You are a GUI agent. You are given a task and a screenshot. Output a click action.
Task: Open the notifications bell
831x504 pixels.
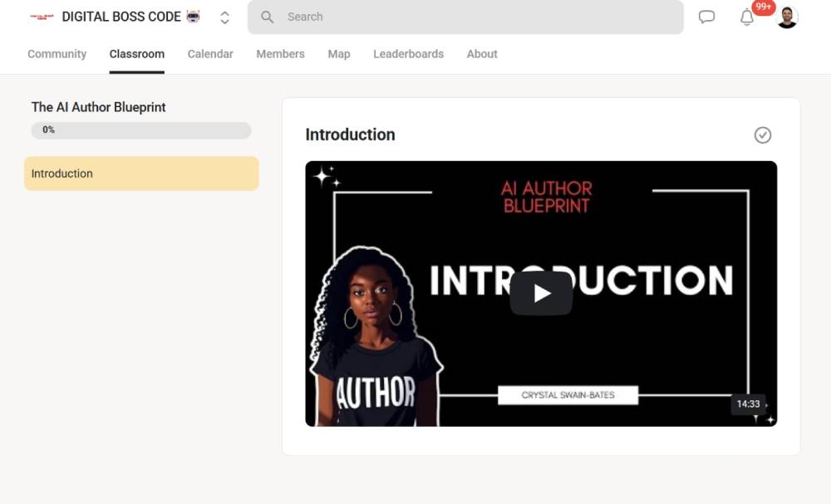pos(747,17)
